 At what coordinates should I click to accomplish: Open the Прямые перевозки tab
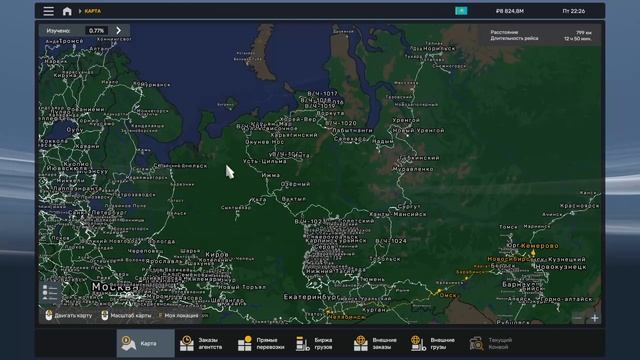pyautogui.click(x=261, y=343)
